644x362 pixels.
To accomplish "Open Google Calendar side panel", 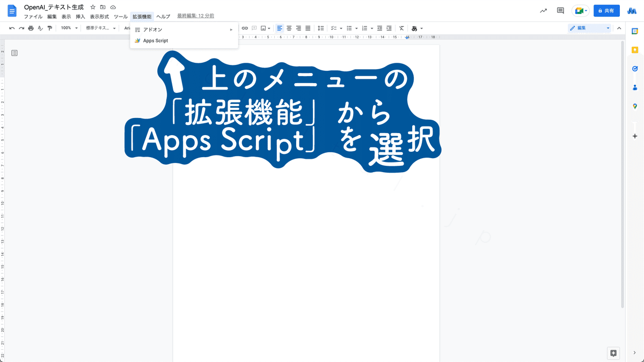I will pos(635,31).
